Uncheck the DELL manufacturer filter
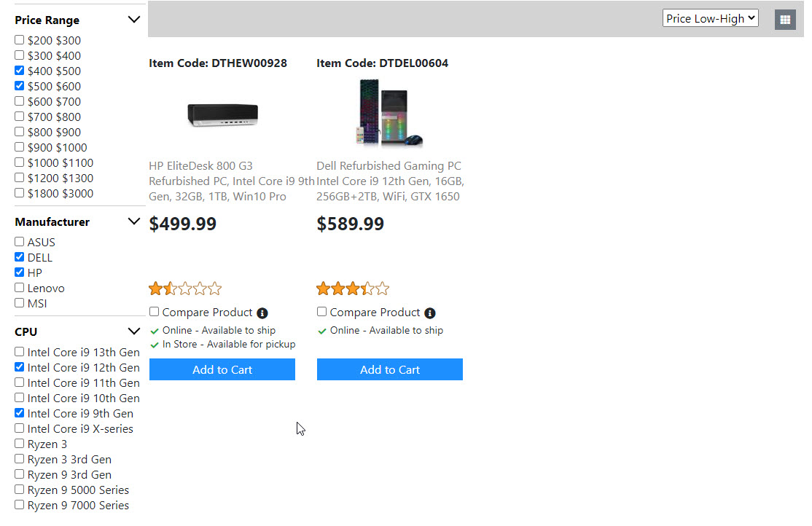Screen dimensions: 812x526 tap(20, 257)
